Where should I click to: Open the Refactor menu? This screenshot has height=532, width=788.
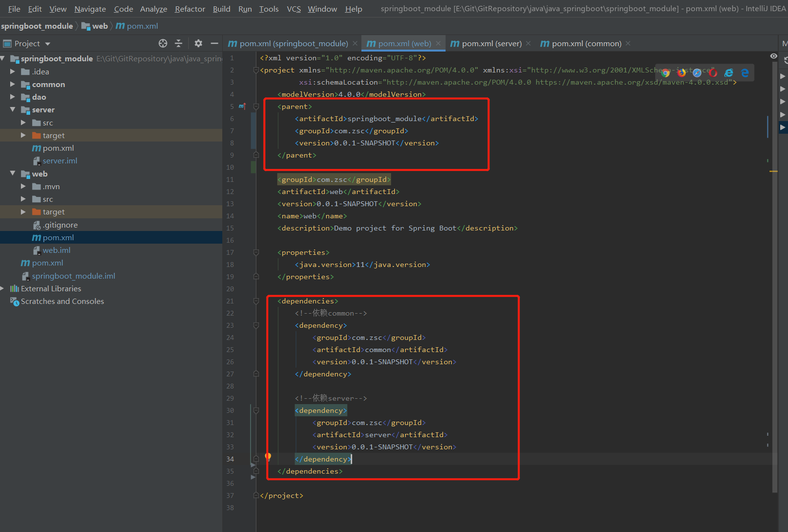[x=190, y=9]
